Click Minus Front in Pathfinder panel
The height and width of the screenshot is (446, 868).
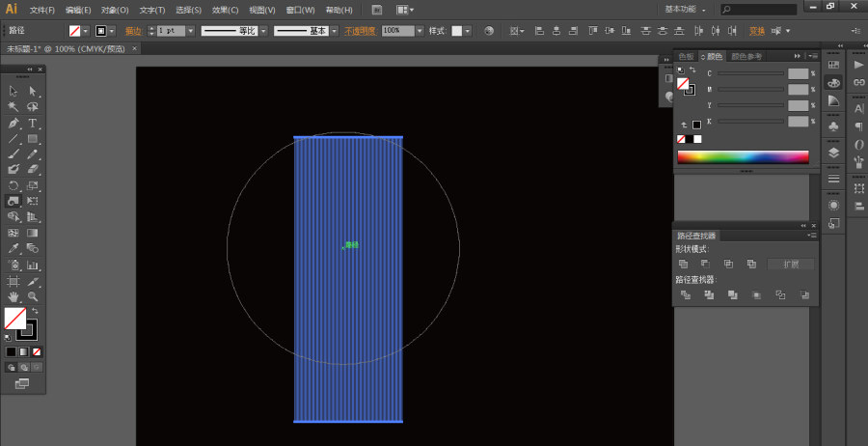(705, 264)
